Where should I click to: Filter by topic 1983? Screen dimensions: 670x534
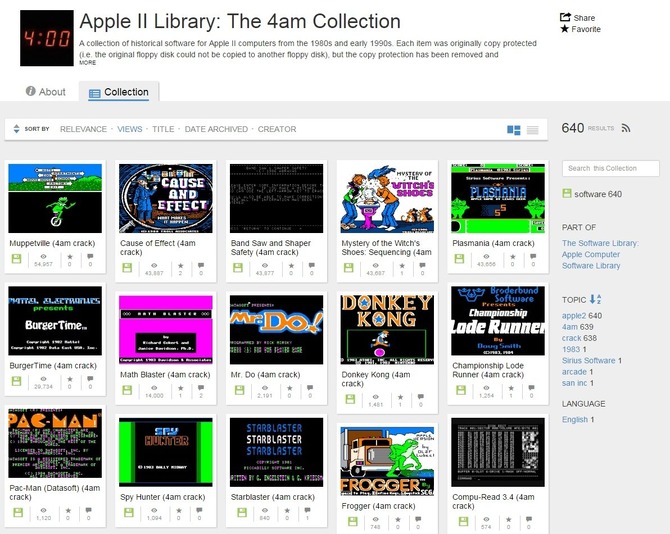pyautogui.click(x=571, y=349)
